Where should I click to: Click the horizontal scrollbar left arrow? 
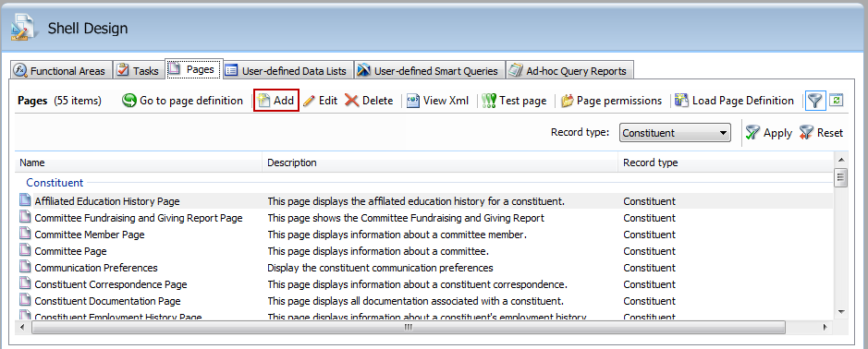point(23,327)
